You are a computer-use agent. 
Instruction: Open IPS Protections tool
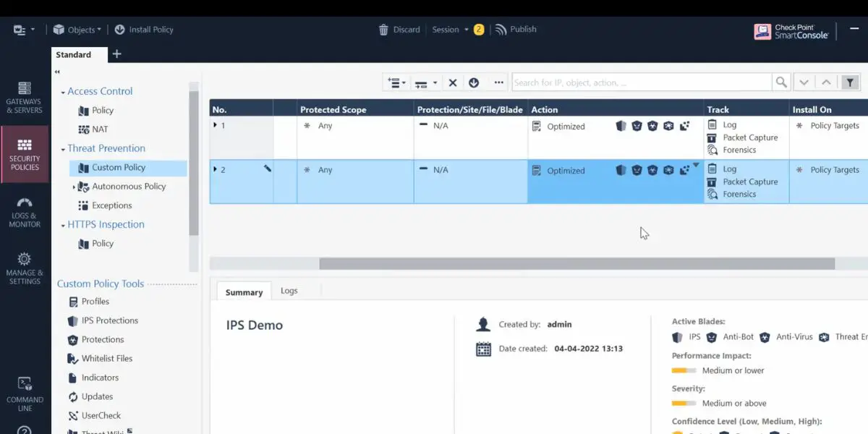pos(103,320)
